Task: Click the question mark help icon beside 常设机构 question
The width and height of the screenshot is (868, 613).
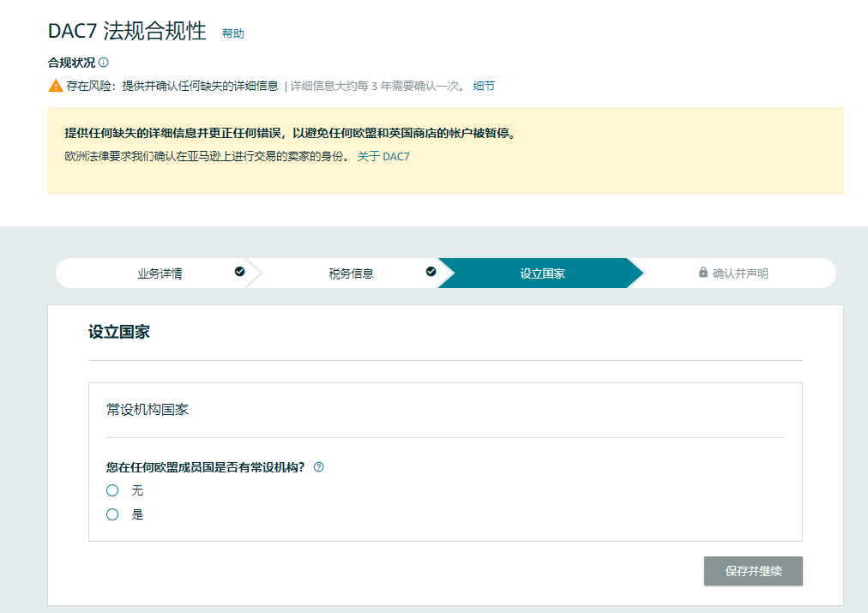Action: point(318,467)
